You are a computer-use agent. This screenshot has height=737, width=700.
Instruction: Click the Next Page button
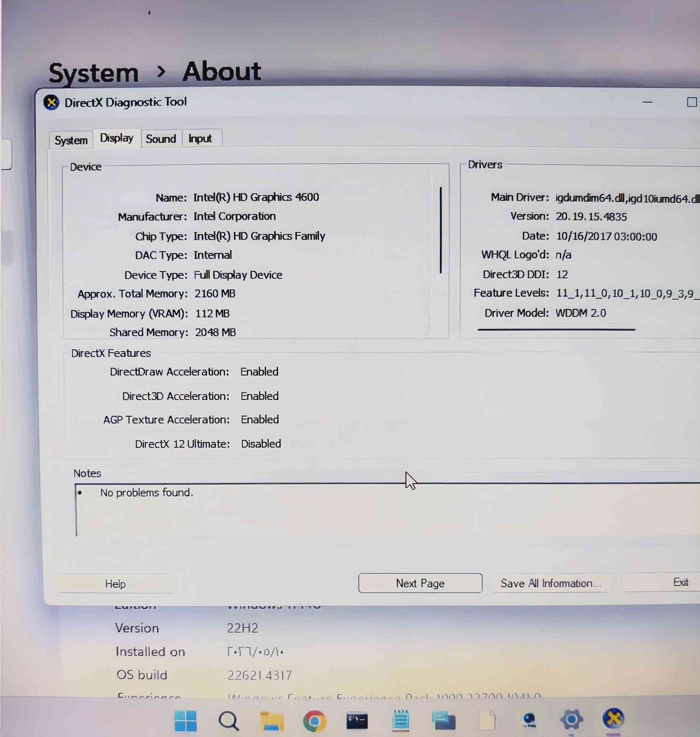click(420, 583)
